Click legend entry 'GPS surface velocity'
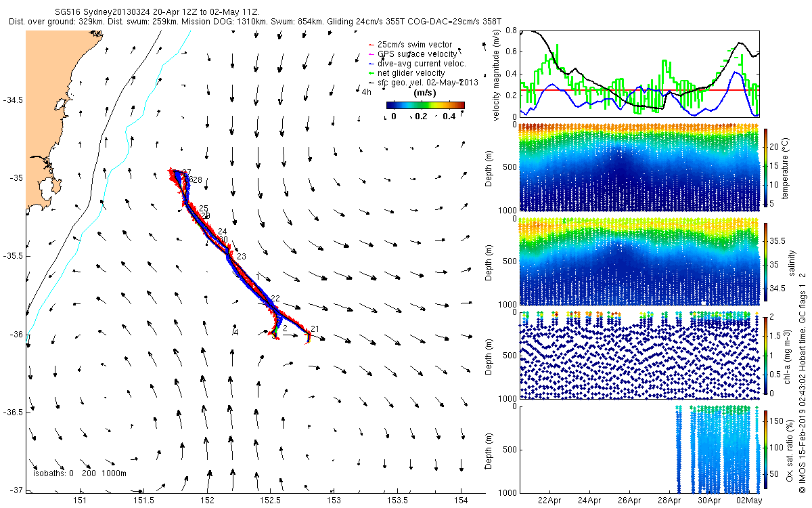Screen dimensions: 812x508 tap(418, 54)
